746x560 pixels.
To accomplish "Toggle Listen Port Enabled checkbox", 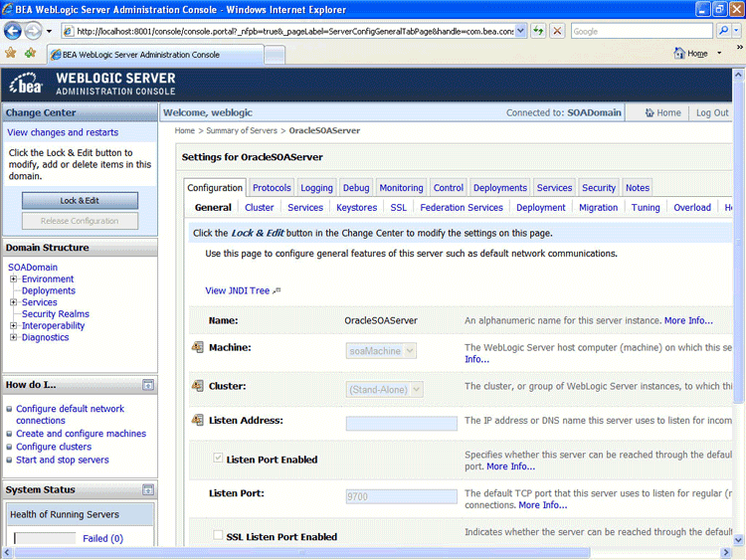I will [x=218, y=458].
